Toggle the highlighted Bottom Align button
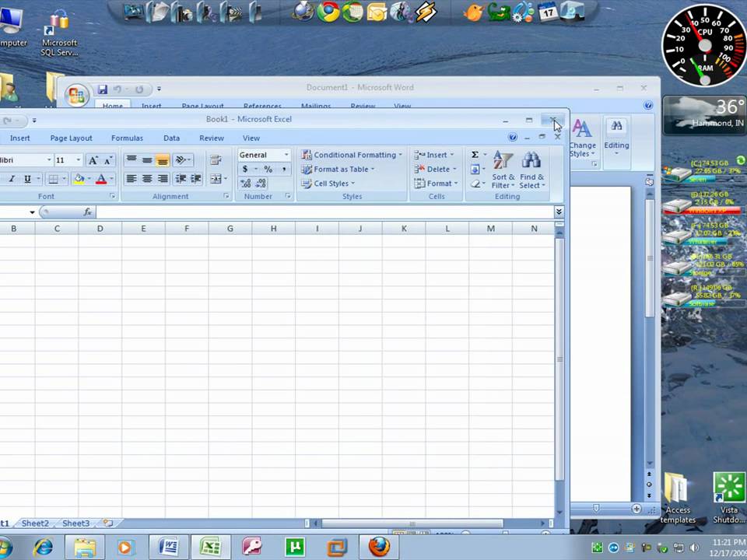This screenshot has height=560, width=747. point(163,160)
